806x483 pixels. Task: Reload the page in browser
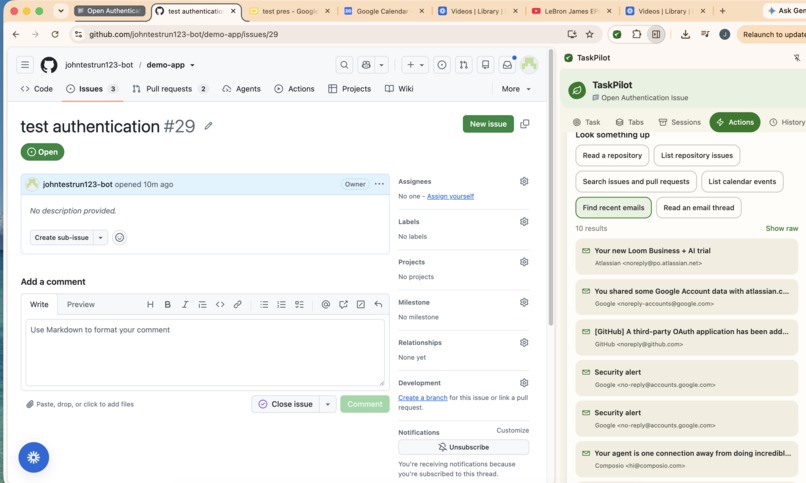(55, 34)
